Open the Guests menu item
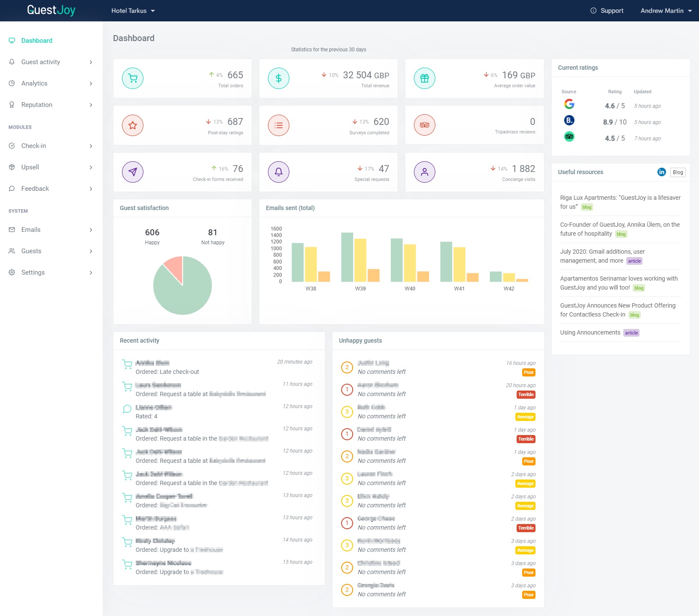The width and height of the screenshot is (699, 616). [x=51, y=251]
